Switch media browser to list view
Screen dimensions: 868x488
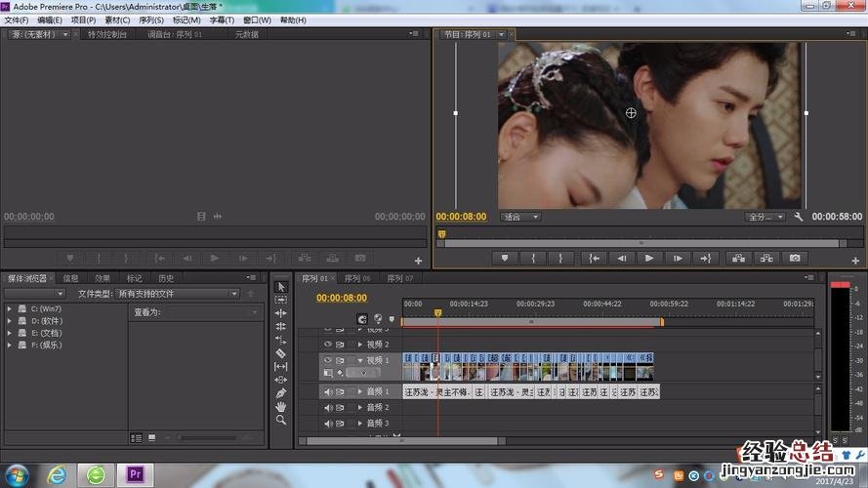(137, 438)
